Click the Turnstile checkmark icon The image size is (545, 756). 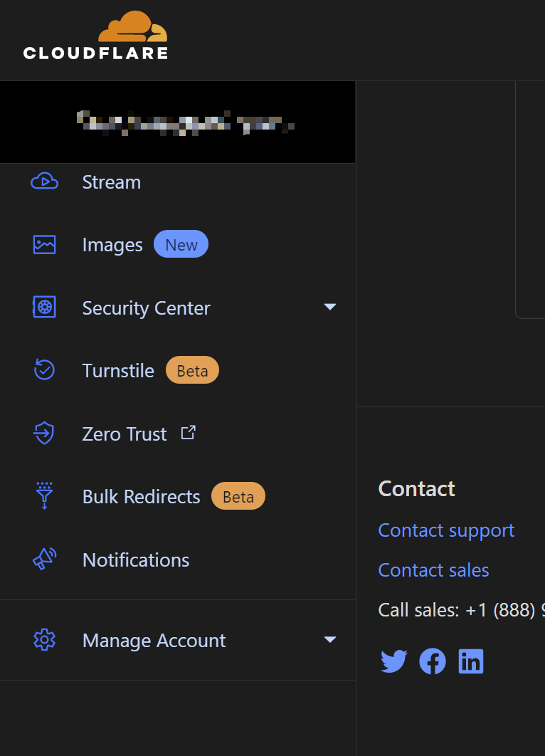(44, 370)
